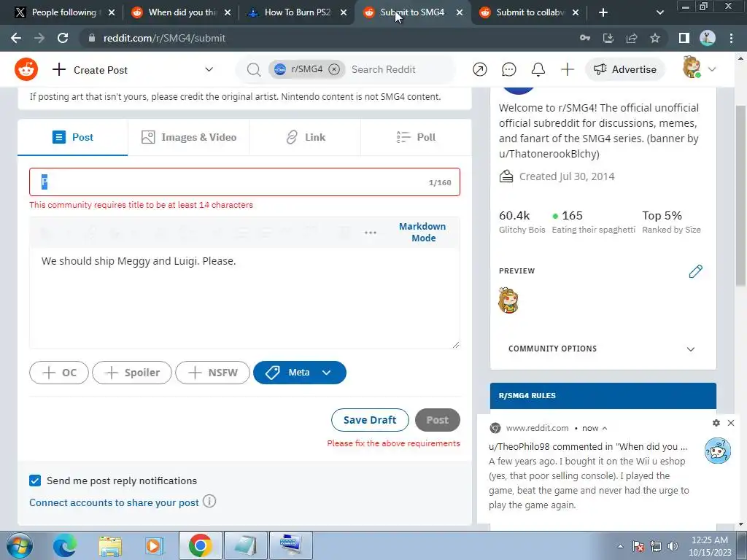Open the Chrome menu

click(731, 38)
